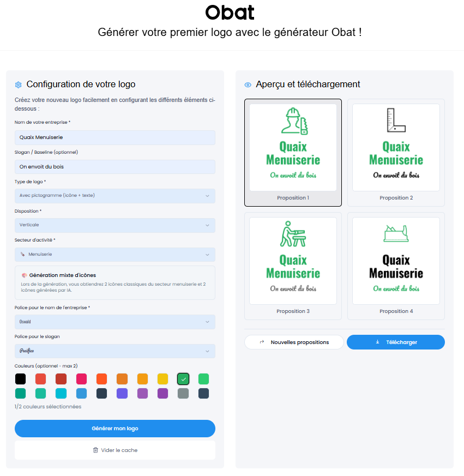Choose the Proposition 2 label
The image size is (464, 476).
396,198
